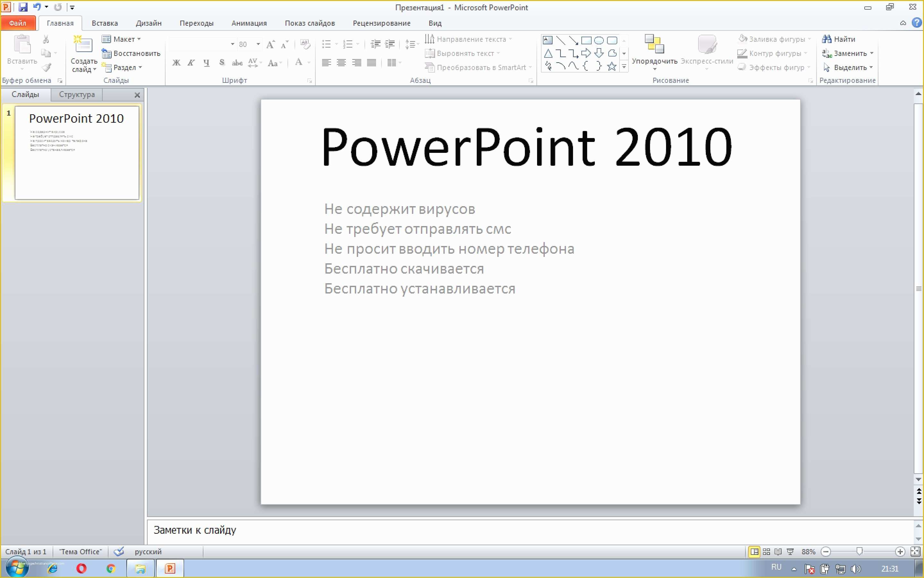Click the Экспресс-стили quick styles icon
Screen dimensions: 924x578
(707, 44)
